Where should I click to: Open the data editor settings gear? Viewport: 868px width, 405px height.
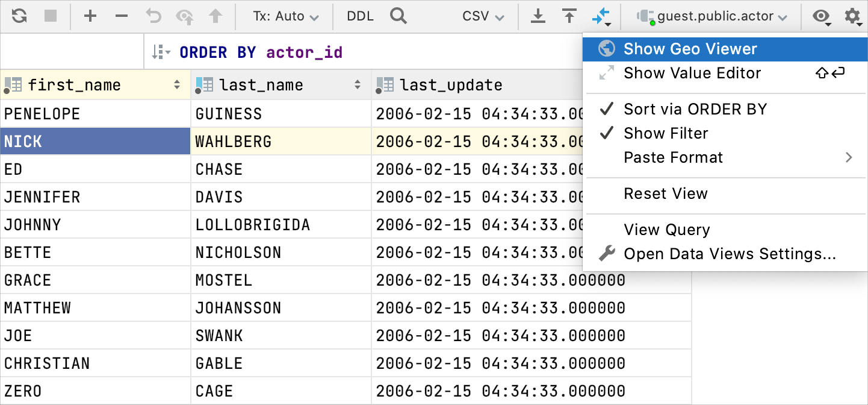pyautogui.click(x=852, y=16)
